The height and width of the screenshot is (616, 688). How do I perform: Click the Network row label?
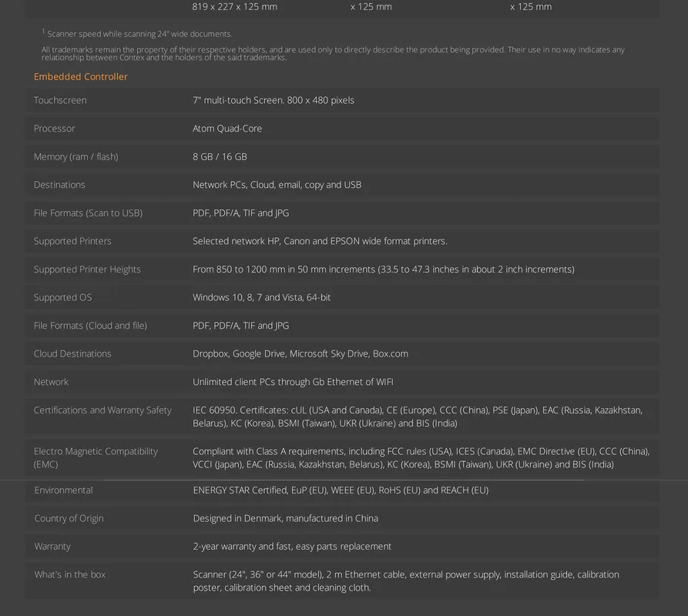pyautogui.click(x=51, y=382)
